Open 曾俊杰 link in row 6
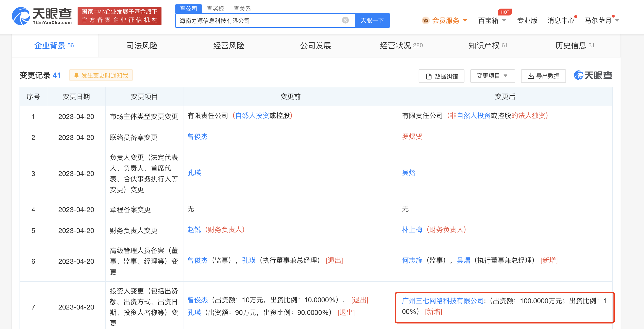Screen dimensions: 644x329 pos(198,261)
